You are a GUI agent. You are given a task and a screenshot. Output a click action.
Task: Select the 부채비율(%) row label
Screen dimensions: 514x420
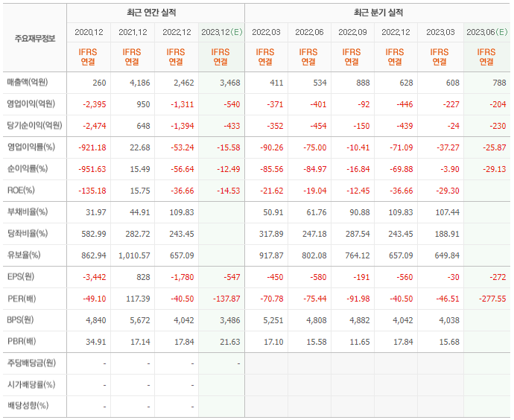coord(28,212)
